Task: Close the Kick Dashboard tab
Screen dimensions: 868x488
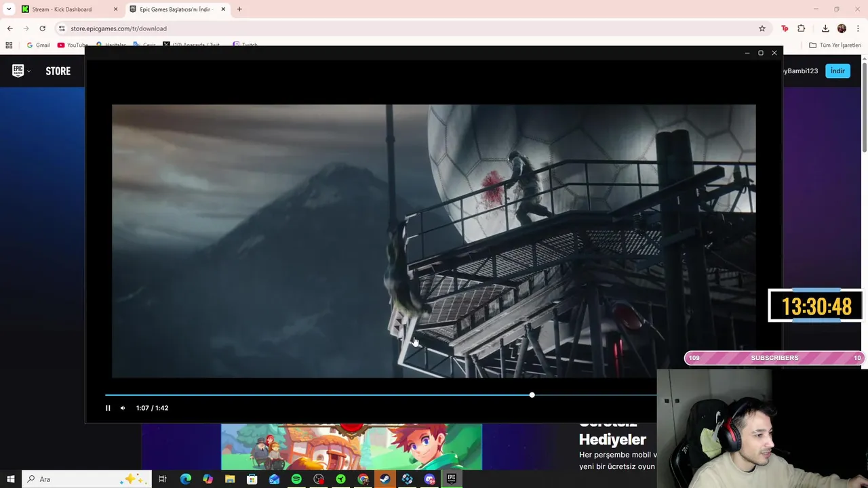Action: pyautogui.click(x=115, y=9)
